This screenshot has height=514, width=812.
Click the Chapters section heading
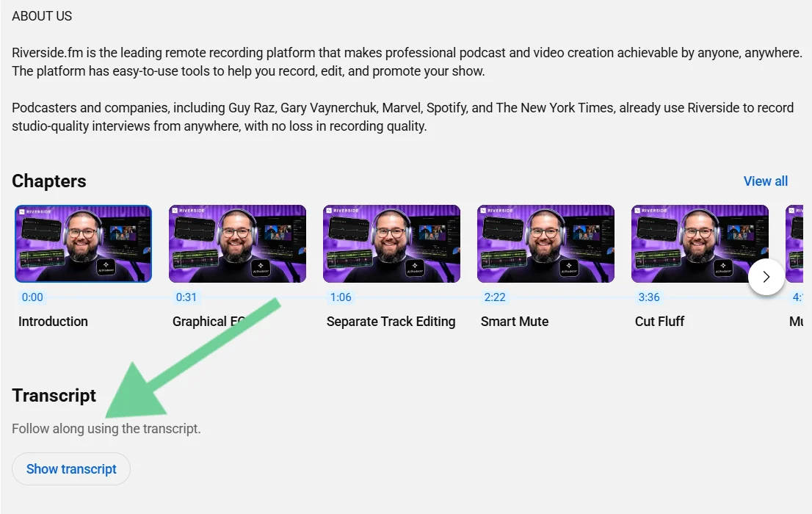(49, 181)
